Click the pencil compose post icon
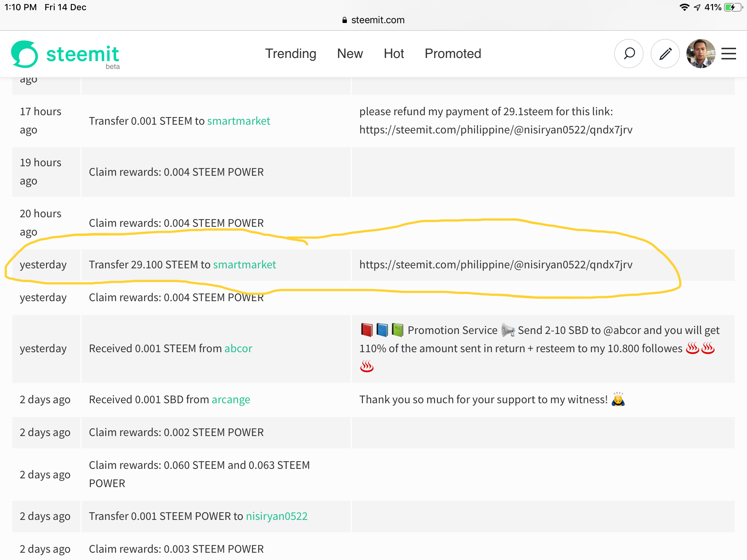Image resolution: width=747 pixels, height=560 pixels. [x=665, y=54]
